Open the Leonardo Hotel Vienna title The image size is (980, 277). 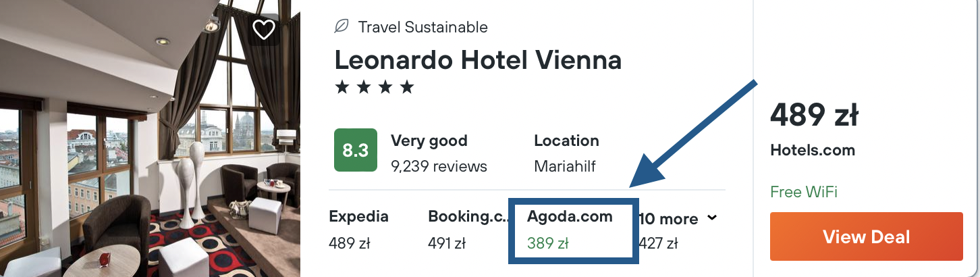478,60
